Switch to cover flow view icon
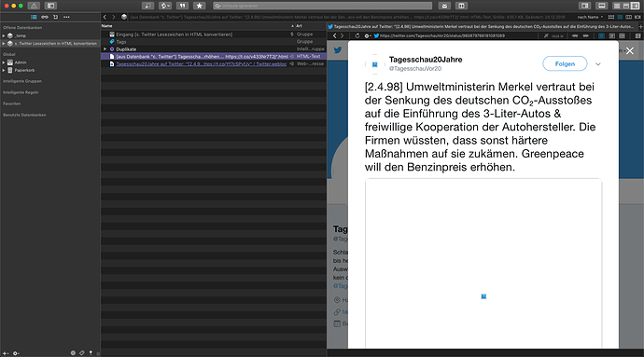The image size is (644, 357). pos(637,17)
